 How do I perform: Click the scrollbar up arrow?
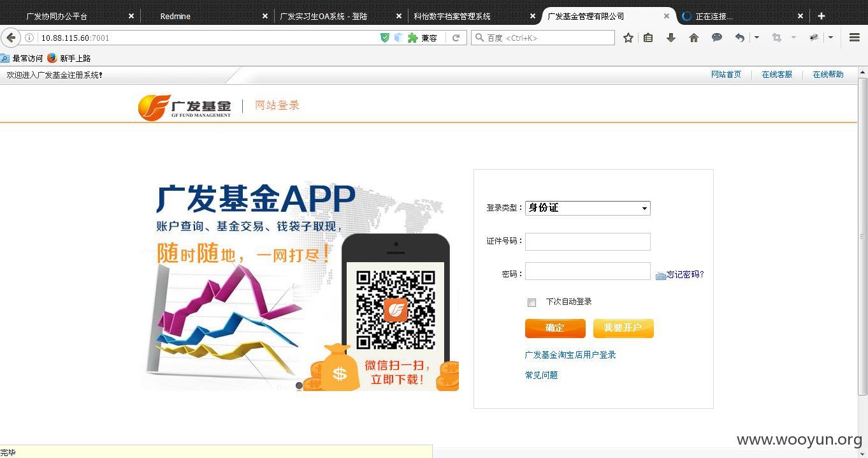click(x=862, y=73)
